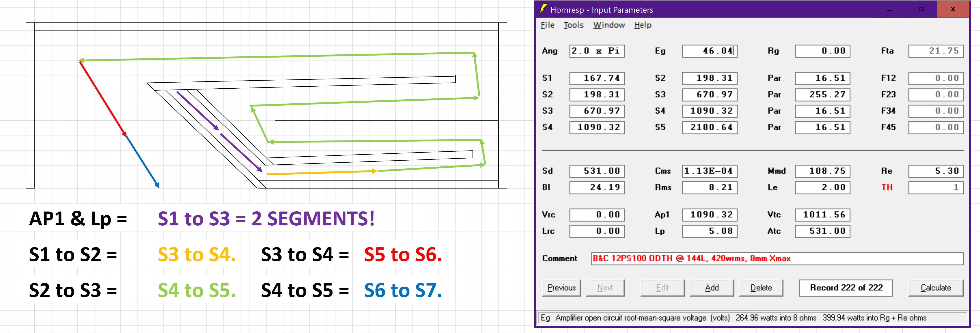Screen dimensions: 980x333
Task: Click the status bar Eg amplifier voltage text
Action: pyautogui.click(x=733, y=318)
